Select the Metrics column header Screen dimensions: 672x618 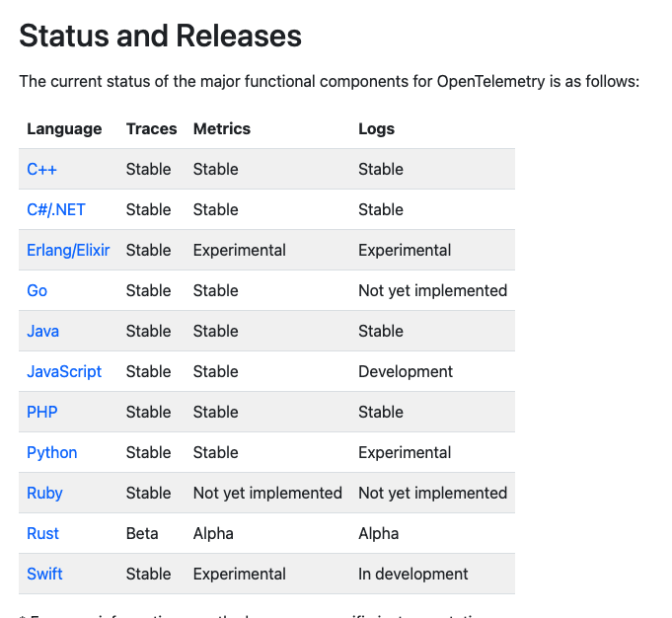point(222,128)
